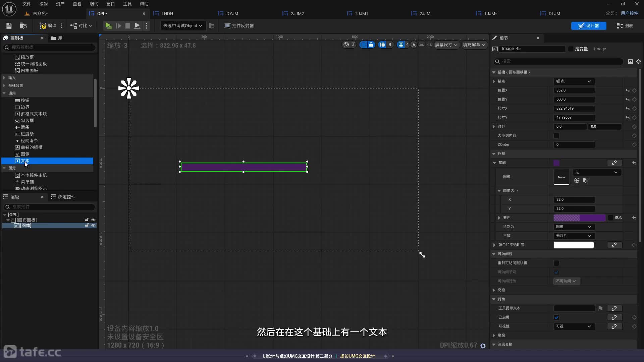Hide the Image layer via eye icon
The height and width of the screenshot is (362, 644).
pos(93,226)
